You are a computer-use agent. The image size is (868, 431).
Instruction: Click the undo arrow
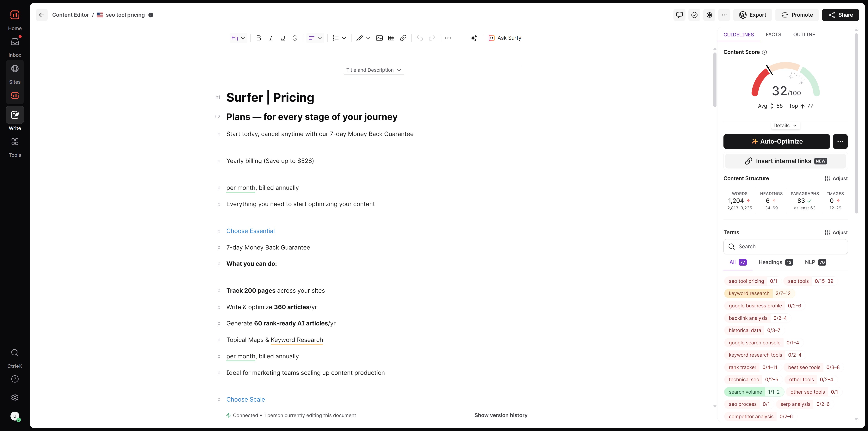[x=419, y=38]
